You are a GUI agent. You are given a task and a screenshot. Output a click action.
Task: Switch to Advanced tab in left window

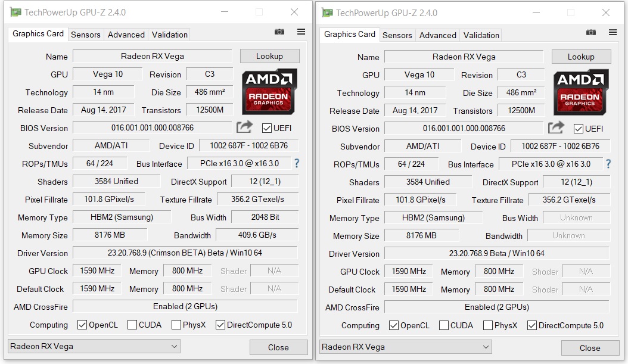point(126,35)
